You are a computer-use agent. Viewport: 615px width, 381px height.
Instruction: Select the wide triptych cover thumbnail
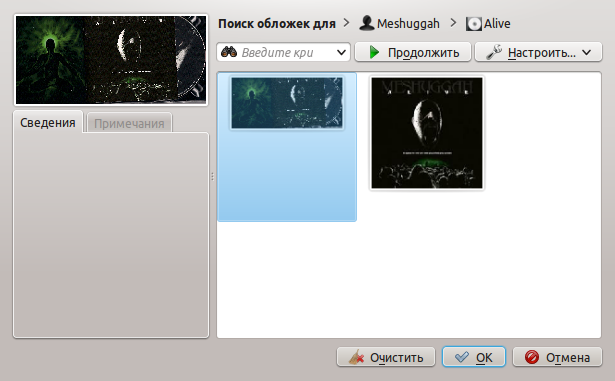(x=287, y=103)
